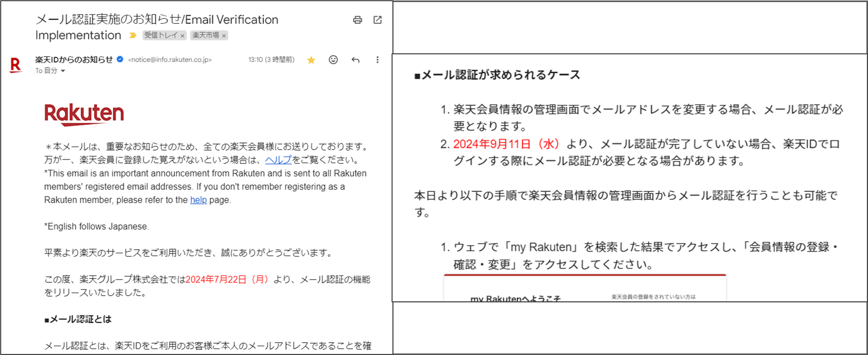The height and width of the screenshot is (355, 868).
Task: Open the 楽天市場 label chip
Action: coord(205,36)
